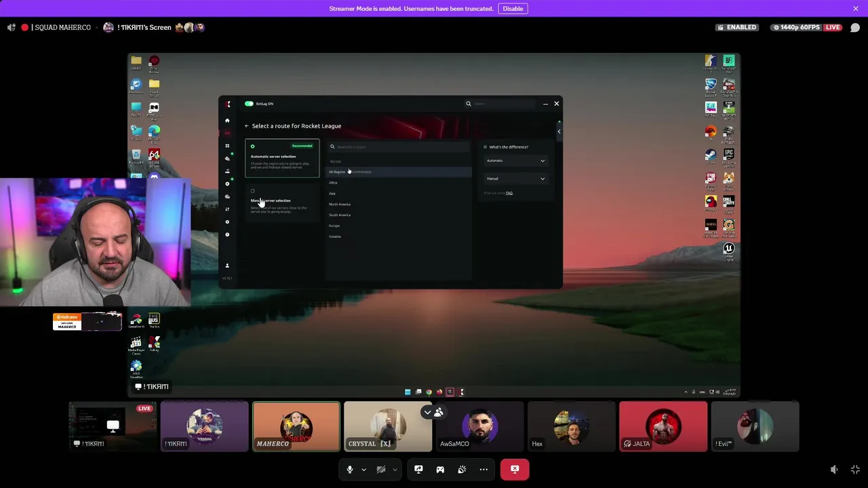
Task: Choose North America from the region list
Action: coord(399,205)
